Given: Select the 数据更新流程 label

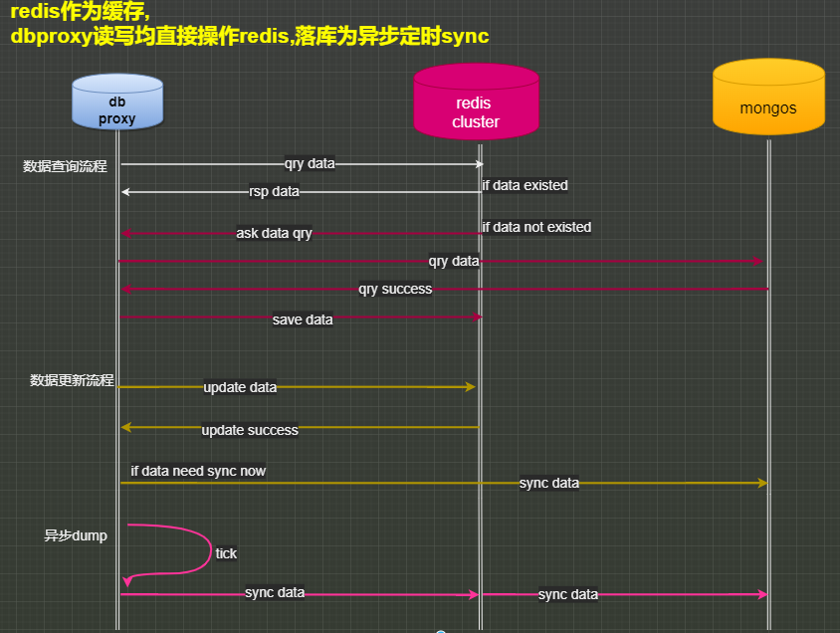Looking at the screenshot, I should (72, 380).
